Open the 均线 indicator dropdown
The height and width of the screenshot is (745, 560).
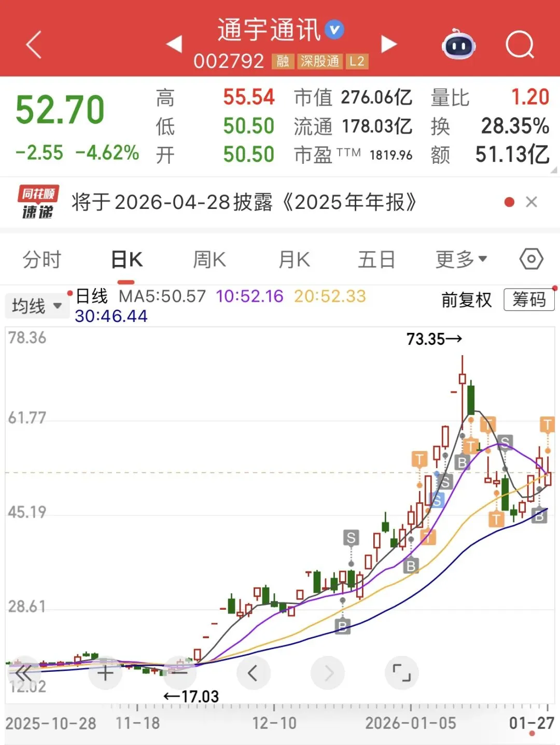coord(37,306)
